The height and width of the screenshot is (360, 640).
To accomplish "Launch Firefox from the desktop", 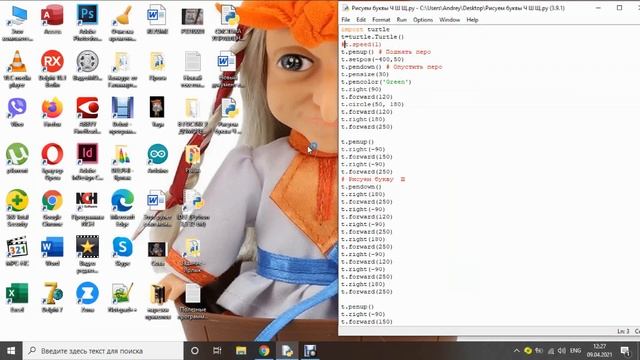I will [x=52, y=112].
